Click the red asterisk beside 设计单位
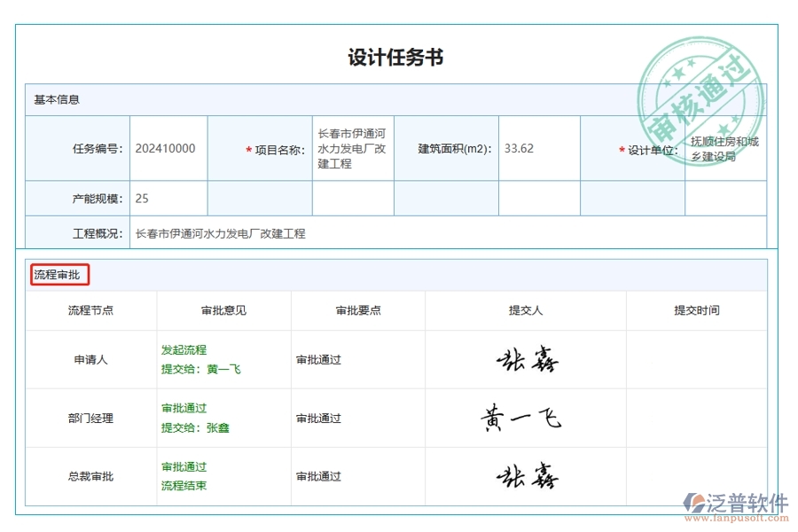 point(622,148)
